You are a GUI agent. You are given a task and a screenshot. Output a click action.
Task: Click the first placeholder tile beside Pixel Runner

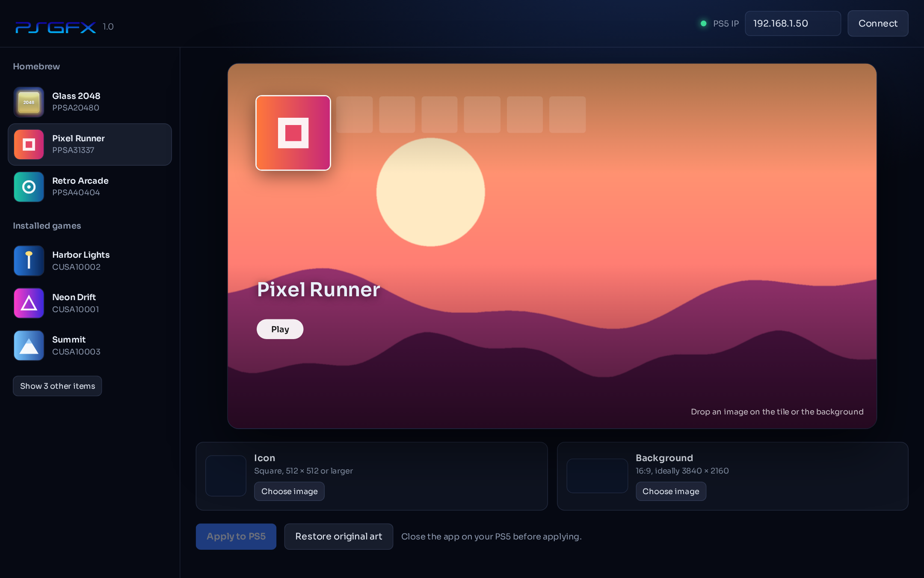pyautogui.click(x=354, y=114)
